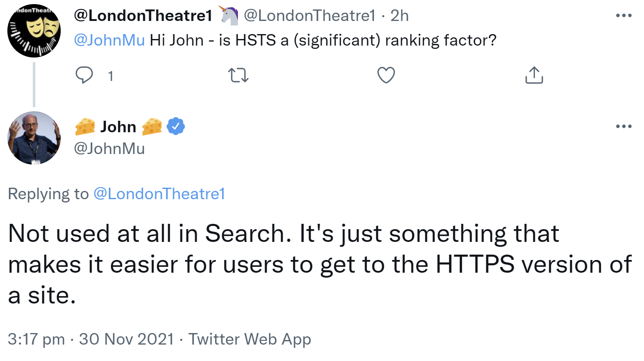
Task: Click the Twitter Web App source label
Action: click(249, 339)
